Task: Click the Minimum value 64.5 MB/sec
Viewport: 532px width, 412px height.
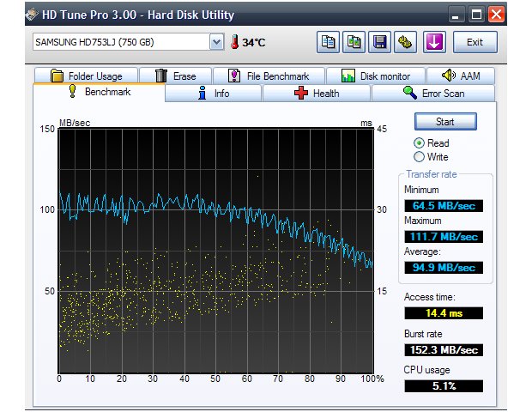Action: tap(444, 206)
